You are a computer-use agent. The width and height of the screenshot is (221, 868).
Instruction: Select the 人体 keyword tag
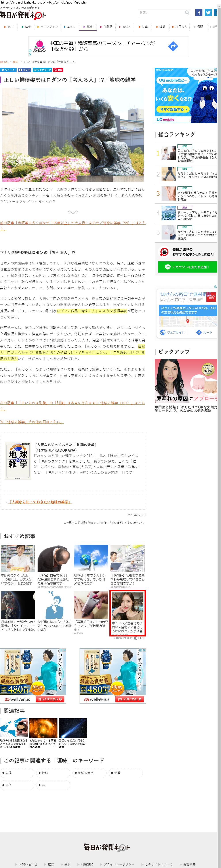[17, 773]
